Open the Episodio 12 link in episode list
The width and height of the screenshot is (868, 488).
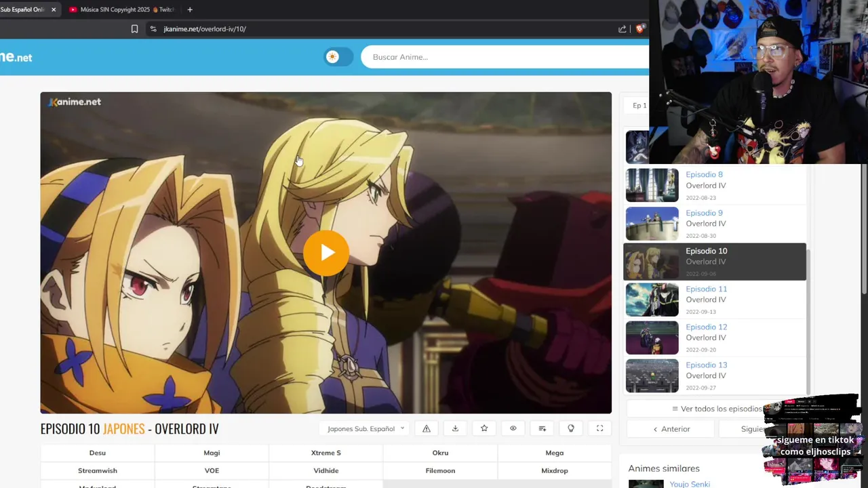pyautogui.click(x=706, y=327)
